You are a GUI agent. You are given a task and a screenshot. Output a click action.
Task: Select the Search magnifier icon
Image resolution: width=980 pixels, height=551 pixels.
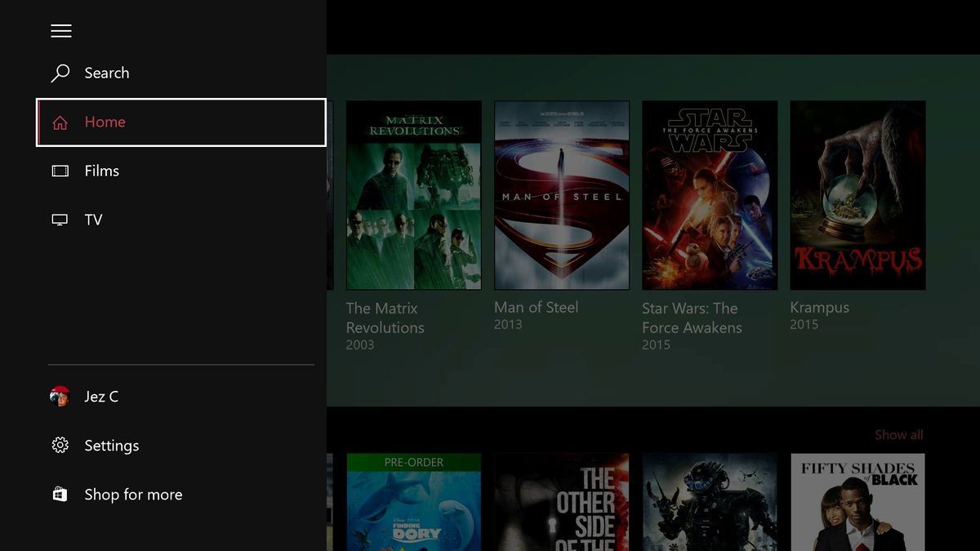(x=59, y=73)
